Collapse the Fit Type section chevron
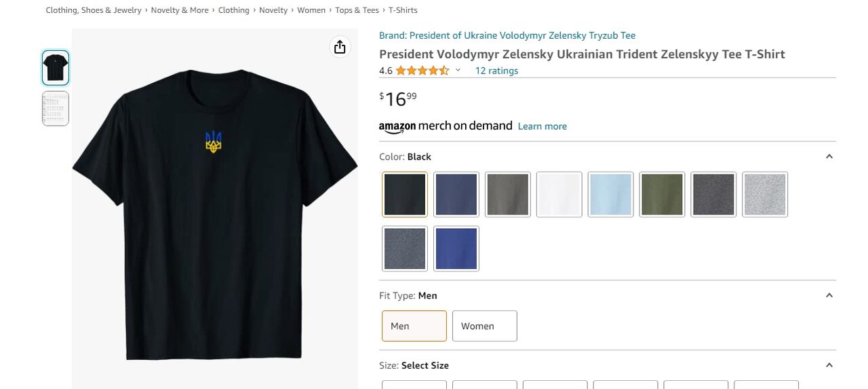 829,295
